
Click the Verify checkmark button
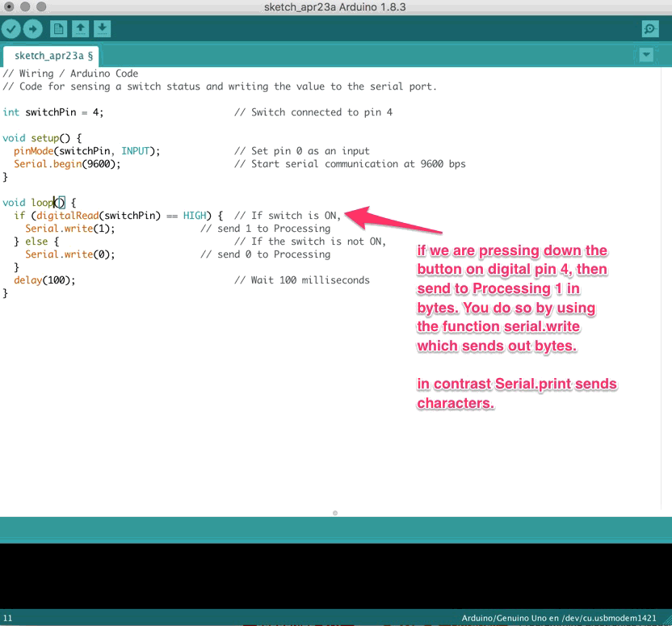click(11, 29)
